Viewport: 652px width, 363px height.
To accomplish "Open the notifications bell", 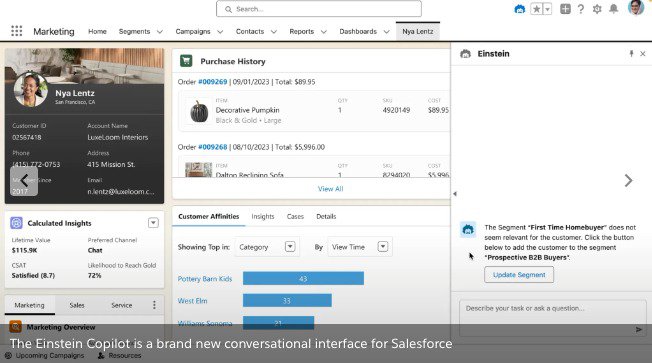I will [x=614, y=9].
